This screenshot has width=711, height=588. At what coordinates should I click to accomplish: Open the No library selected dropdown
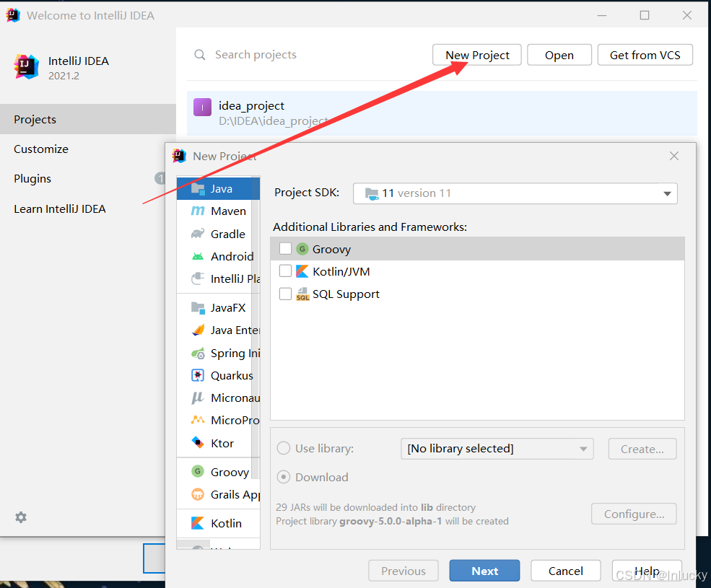[x=497, y=449]
